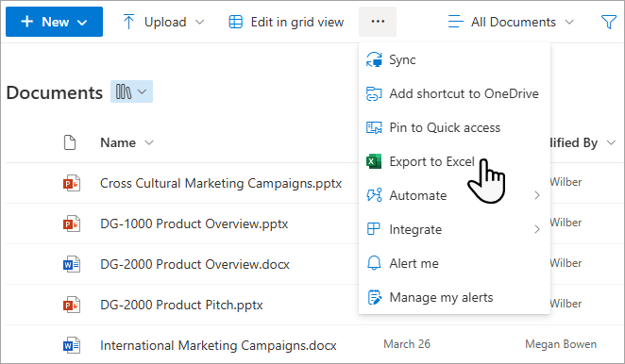Open DG-1000 Product Overview.pptx
Screen dimensions: 625x364
(194, 223)
